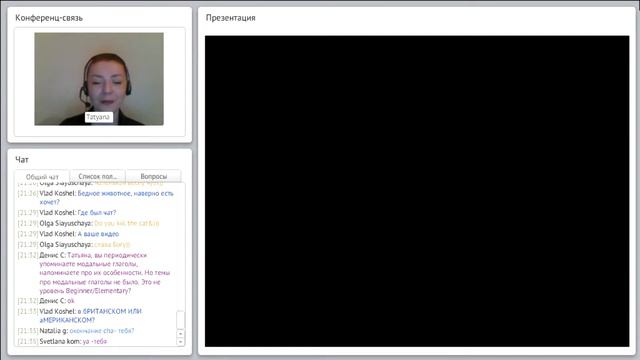Click Денис С long message about модальные глаголы
640x360 pixels.
(x=105, y=273)
